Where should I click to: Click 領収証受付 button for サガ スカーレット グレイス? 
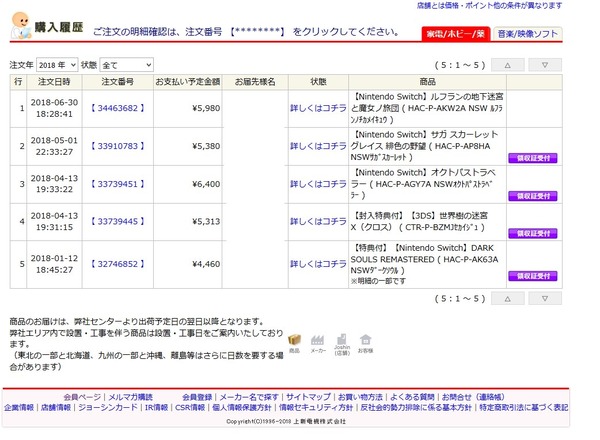pos(533,158)
